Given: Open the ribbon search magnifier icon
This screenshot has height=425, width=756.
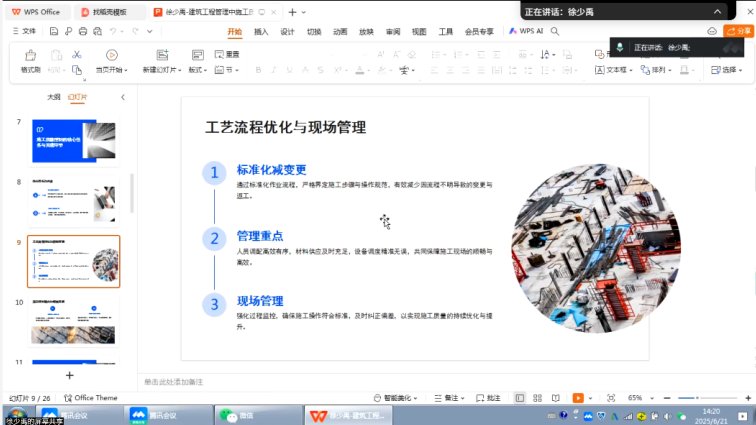Looking at the screenshot, I should 555,31.
